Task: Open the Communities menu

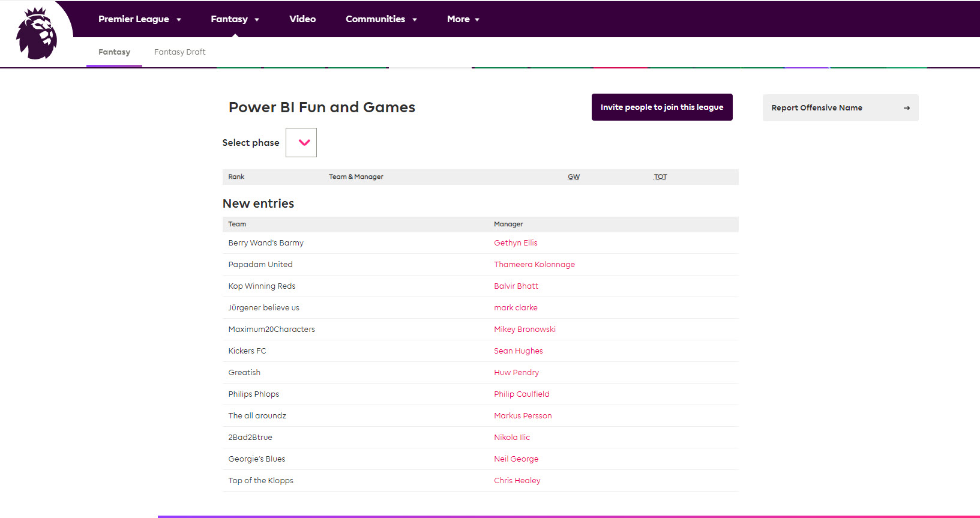Action: (x=382, y=19)
